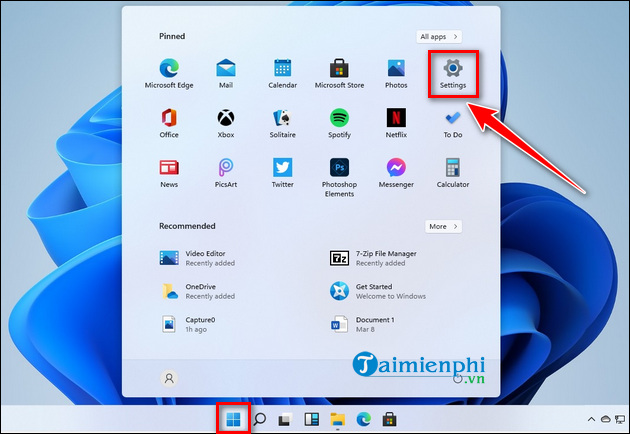Open the Calculator app

pyautogui.click(x=453, y=173)
